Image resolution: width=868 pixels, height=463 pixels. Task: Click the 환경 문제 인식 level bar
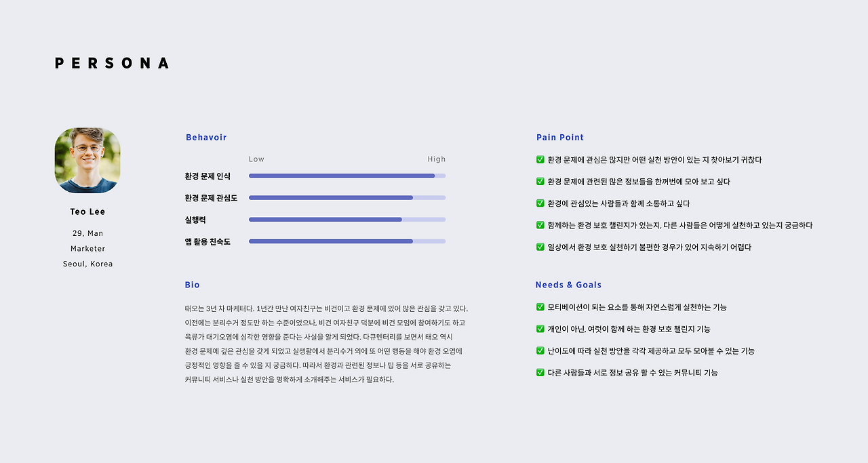[x=347, y=176]
